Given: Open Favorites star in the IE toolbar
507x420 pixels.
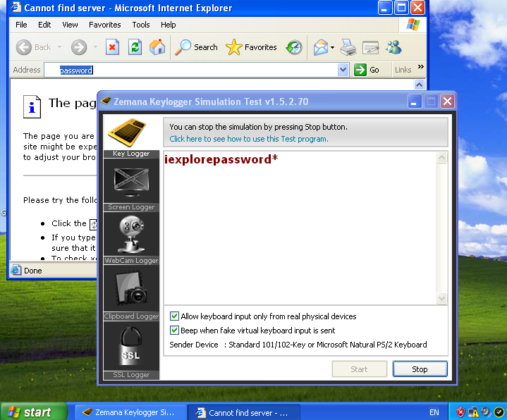Looking at the screenshot, I should click(251, 47).
